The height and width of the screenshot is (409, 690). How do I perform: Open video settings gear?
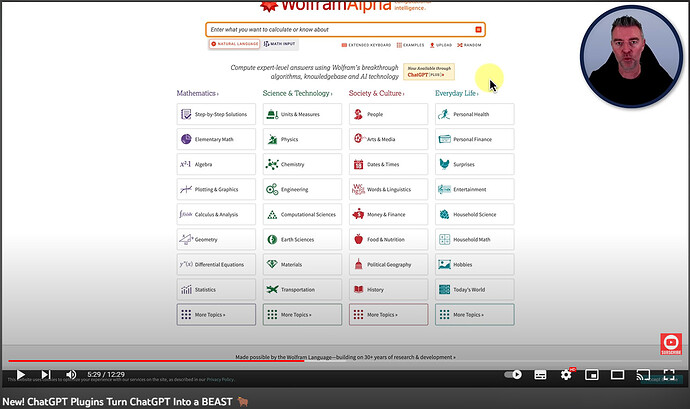(x=566, y=375)
